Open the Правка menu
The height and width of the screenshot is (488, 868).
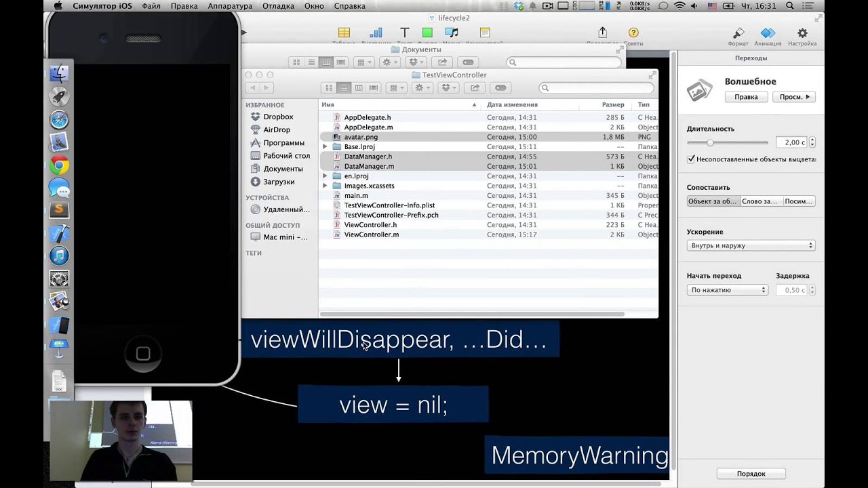click(184, 6)
